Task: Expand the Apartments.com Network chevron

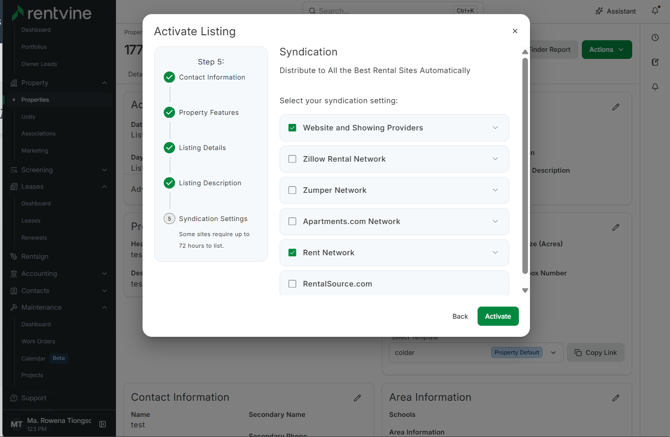Action: (495, 221)
